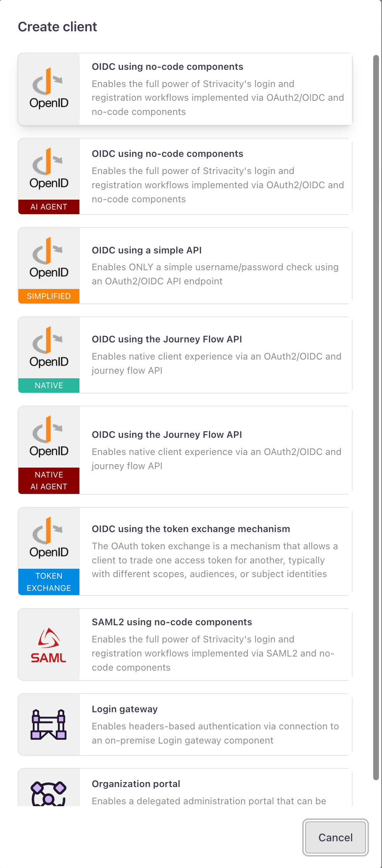Click the 'Create client' heading
382x868 pixels.
point(57,27)
